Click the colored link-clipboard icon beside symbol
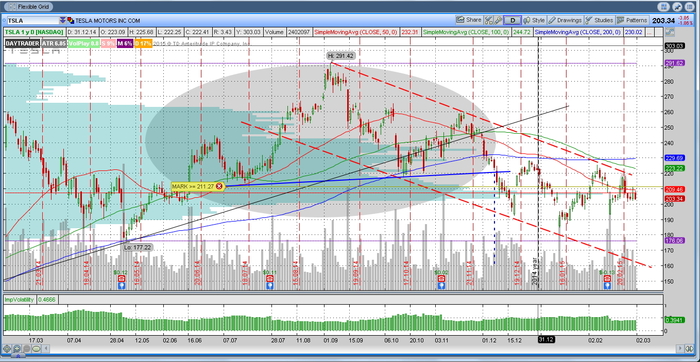Viewport: 700px width, 362px height. coord(71,21)
